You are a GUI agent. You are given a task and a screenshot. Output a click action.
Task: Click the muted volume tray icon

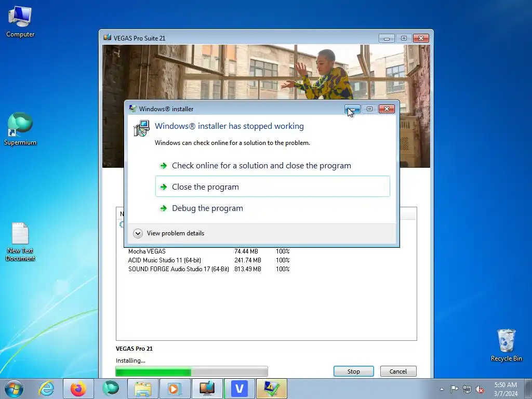click(x=480, y=389)
